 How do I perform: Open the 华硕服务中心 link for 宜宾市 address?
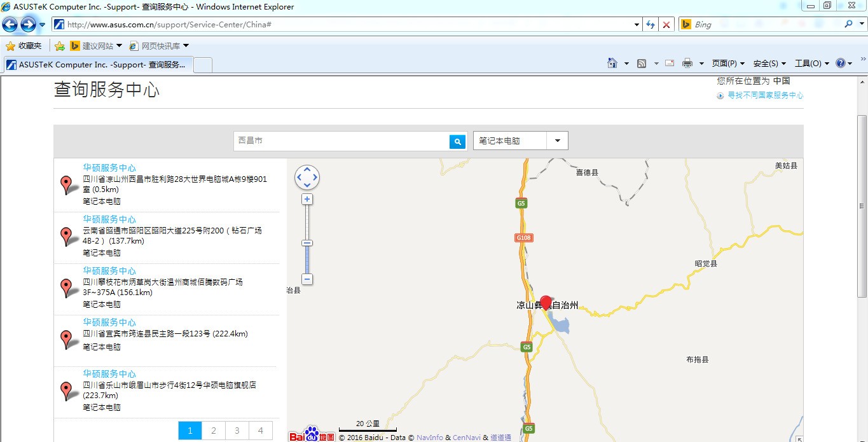pyautogui.click(x=109, y=322)
